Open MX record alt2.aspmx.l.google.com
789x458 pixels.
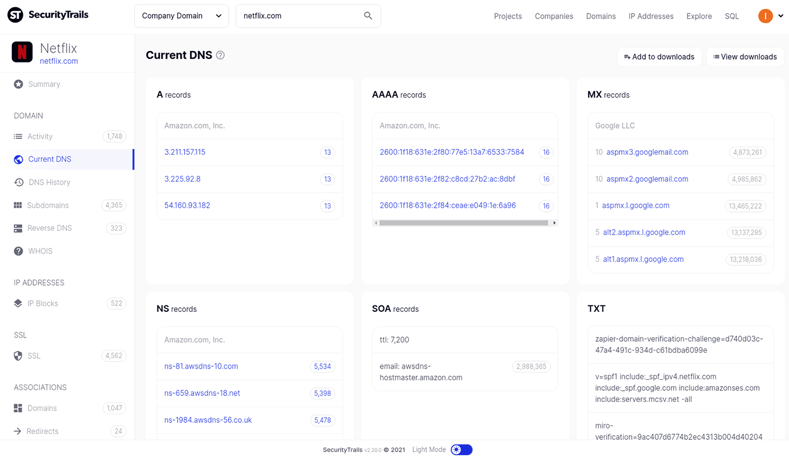coord(644,232)
